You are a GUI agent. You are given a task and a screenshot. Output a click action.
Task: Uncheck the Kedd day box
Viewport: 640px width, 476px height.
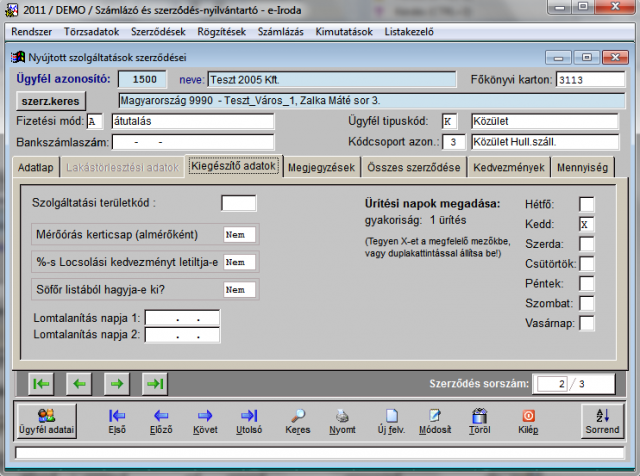coord(587,224)
